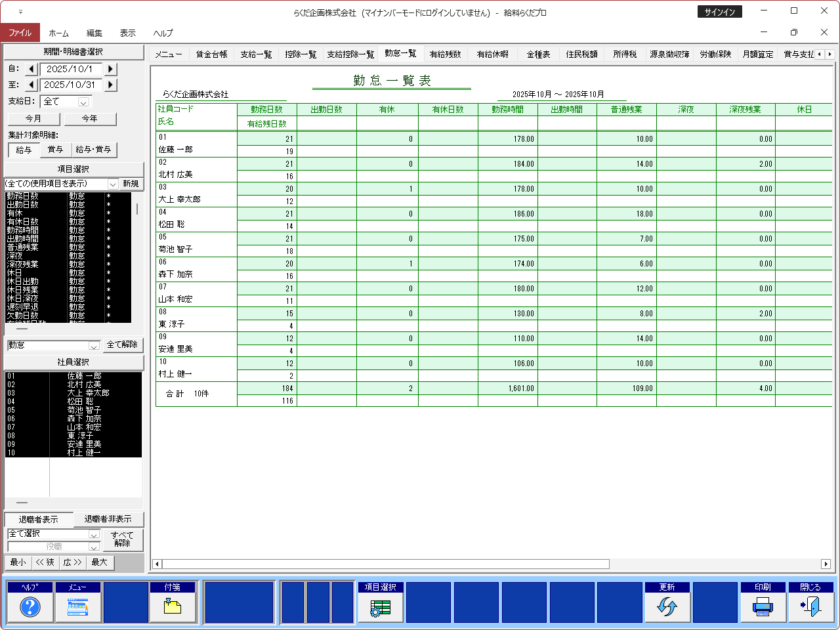Expand the 支給日 dropdown
Image resolution: width=840 pixels, height=630 pixels.
[83, 102]
